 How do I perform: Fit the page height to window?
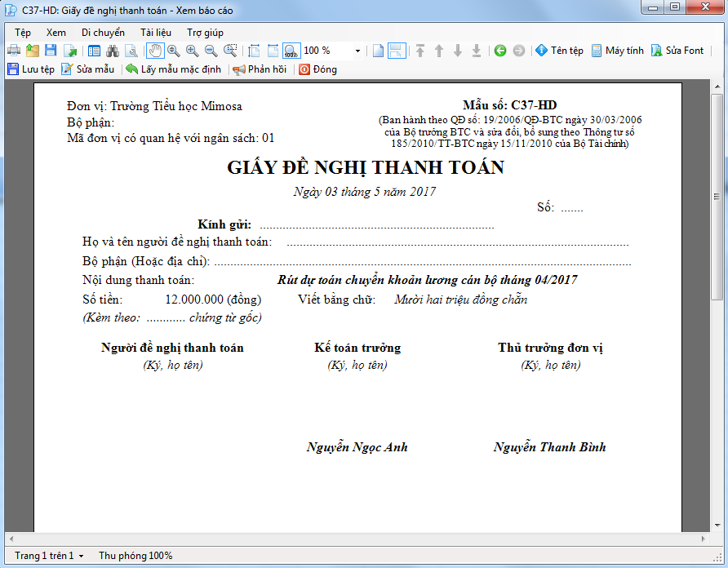point(254,51)
